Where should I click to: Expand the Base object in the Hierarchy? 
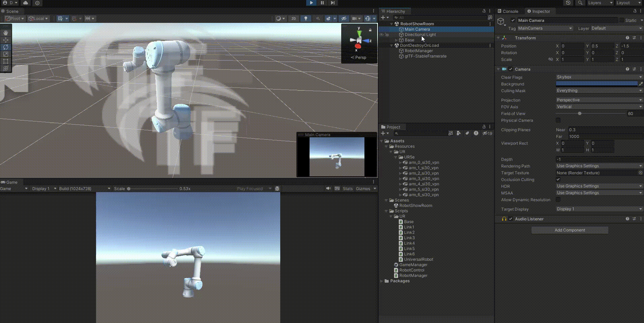click(396, 40)
